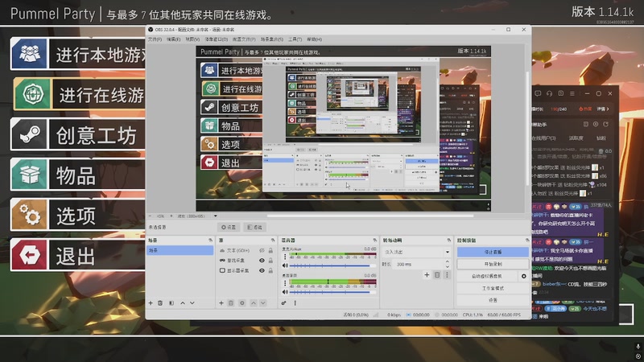
Task: Open the 淡入淡出 transition dropdown
Action: tap(416, 252)
